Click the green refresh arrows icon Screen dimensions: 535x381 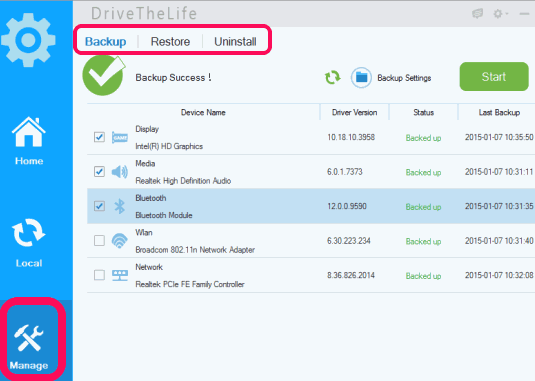(x=332, y=77)
